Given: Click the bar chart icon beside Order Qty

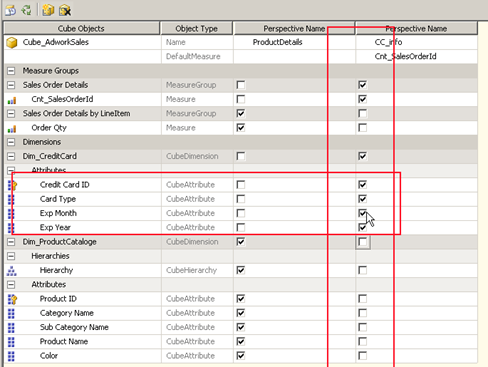Looking at the screenshot, I should coord(12,129).
